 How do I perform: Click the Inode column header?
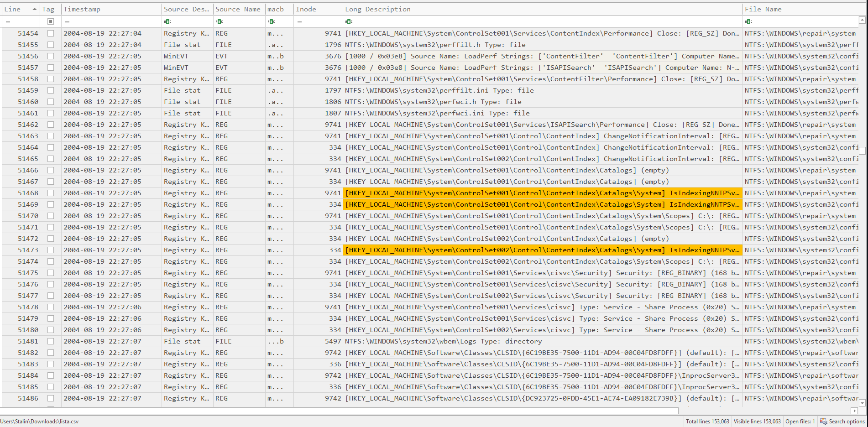tap(318, 9)
